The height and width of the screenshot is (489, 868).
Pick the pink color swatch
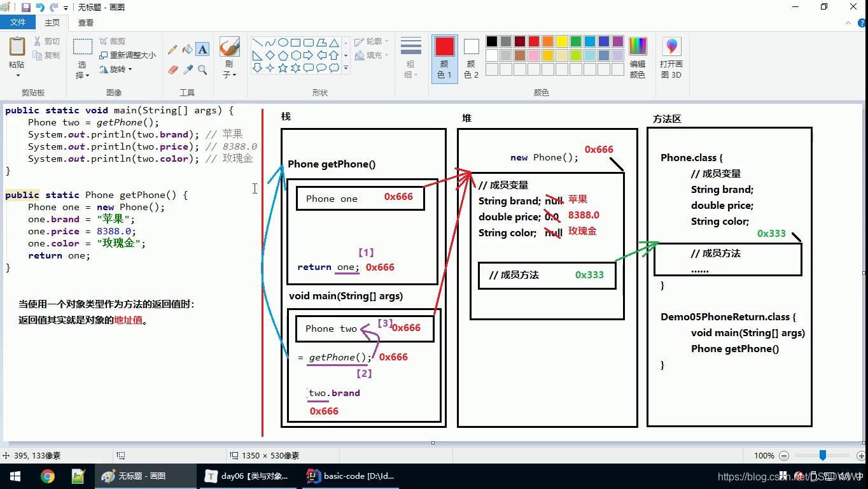[534, 55]
